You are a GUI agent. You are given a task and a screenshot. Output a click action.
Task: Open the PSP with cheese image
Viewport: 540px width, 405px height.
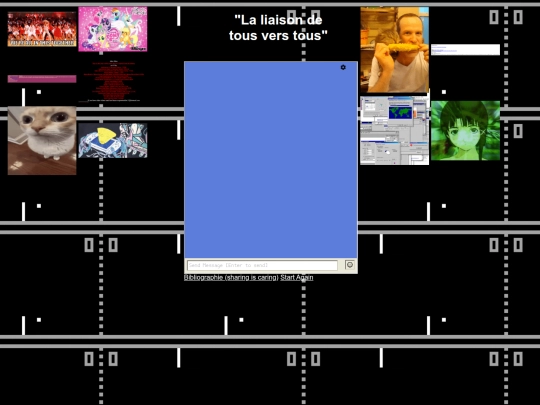click(113, 141)
